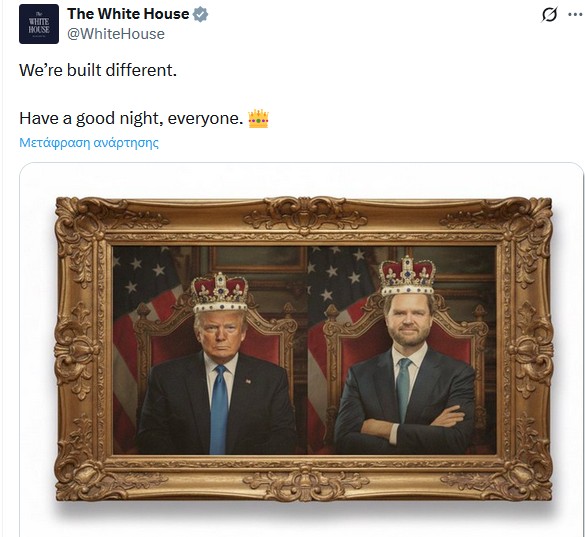Click the bottom center ornament of picture frame

click(x=305, y=483)
